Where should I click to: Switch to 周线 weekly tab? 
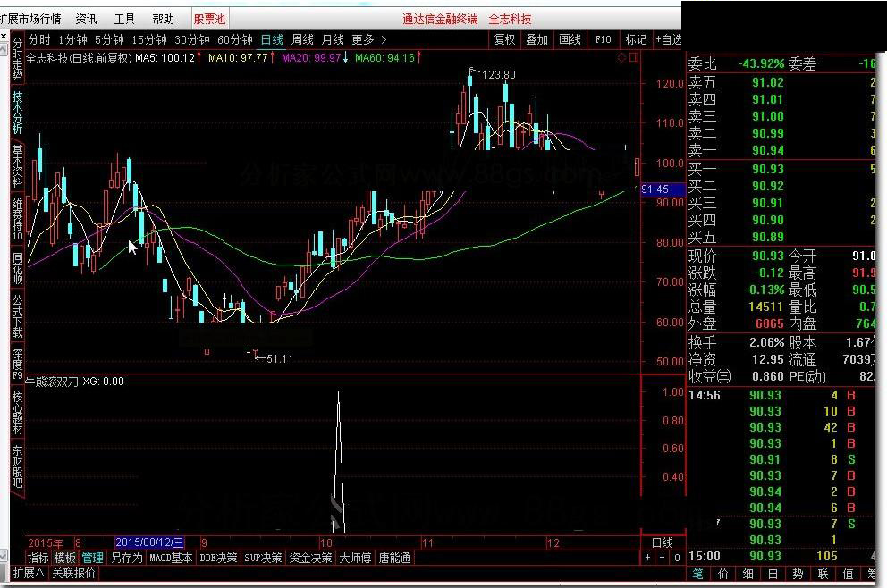[302, 39]
